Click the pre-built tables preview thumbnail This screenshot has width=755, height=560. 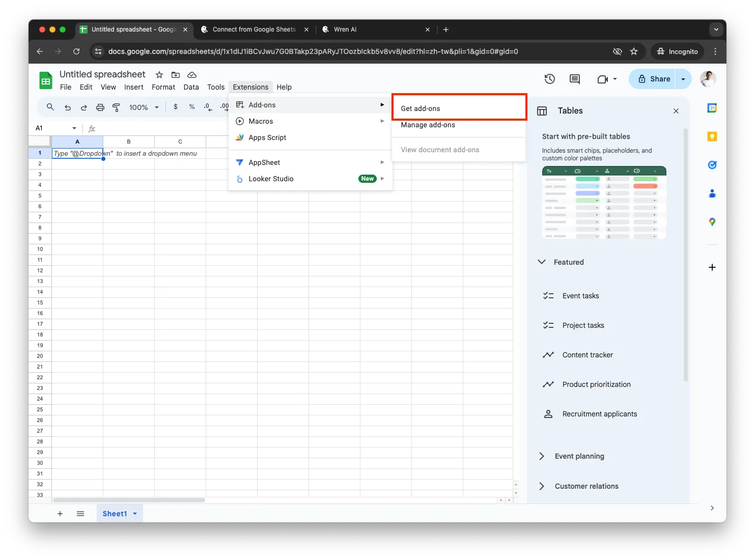tap(604, 203)
